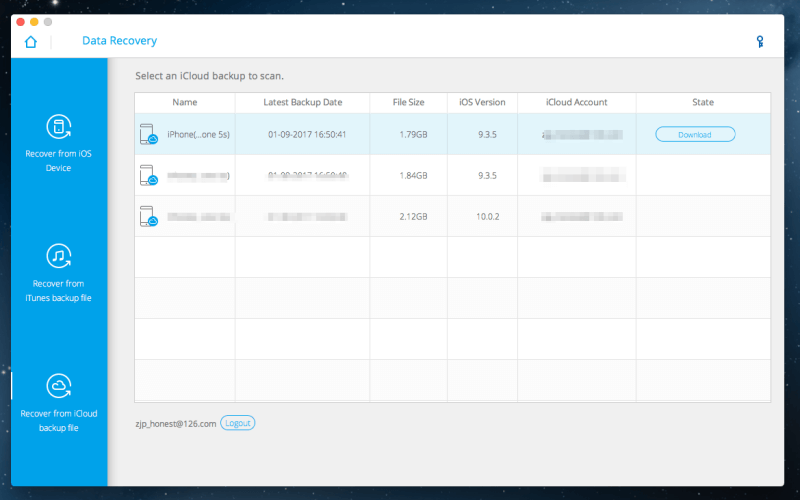Screen dimensions: 800x500
Task: Click the key registration icon at top right
Action: point(759,41)
